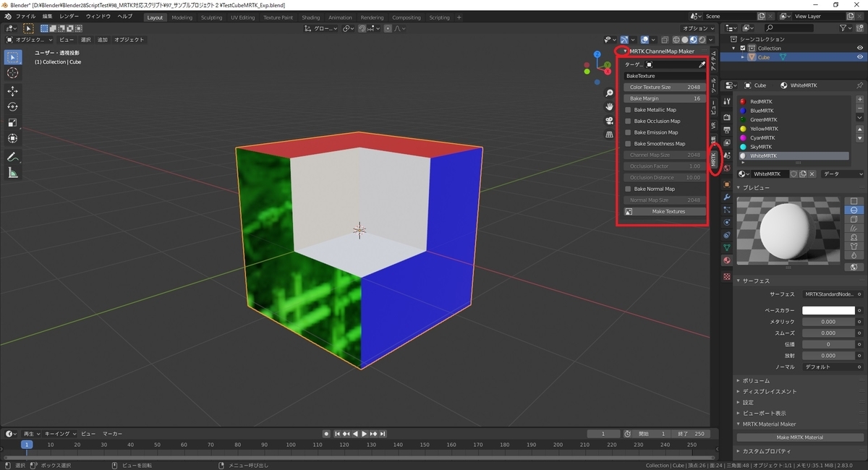Select the RedMRTK material slot

(793, 102)
